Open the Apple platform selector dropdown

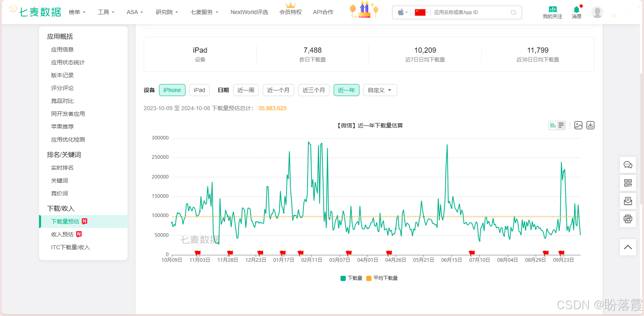coord(402,12)
